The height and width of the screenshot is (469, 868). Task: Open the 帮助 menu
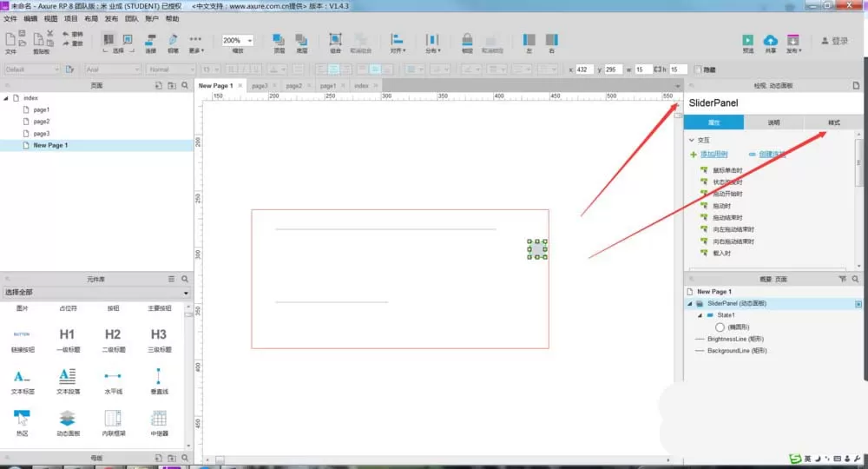click(x=172, y=19)
